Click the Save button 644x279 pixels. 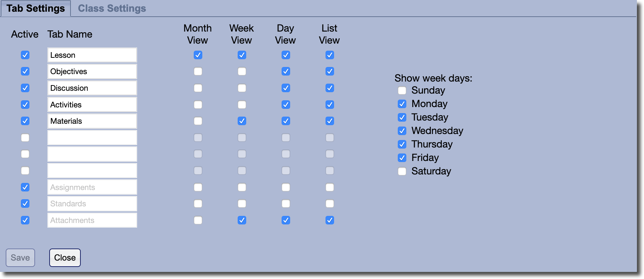(20, 258)
